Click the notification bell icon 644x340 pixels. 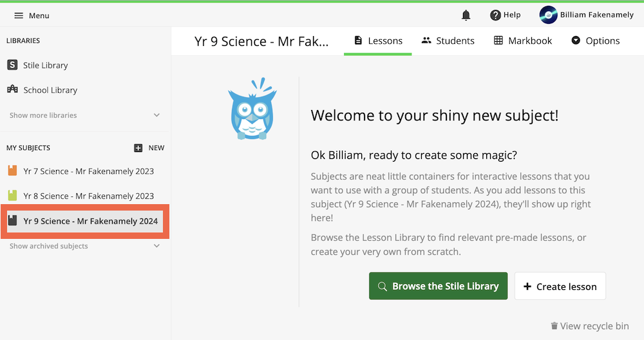pos(466,15)
